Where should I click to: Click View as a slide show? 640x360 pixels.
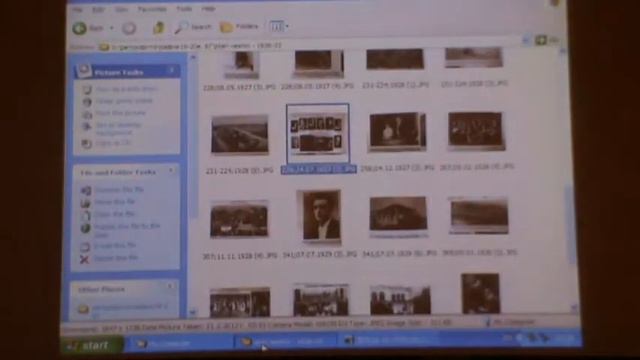[x=127, y=89]
